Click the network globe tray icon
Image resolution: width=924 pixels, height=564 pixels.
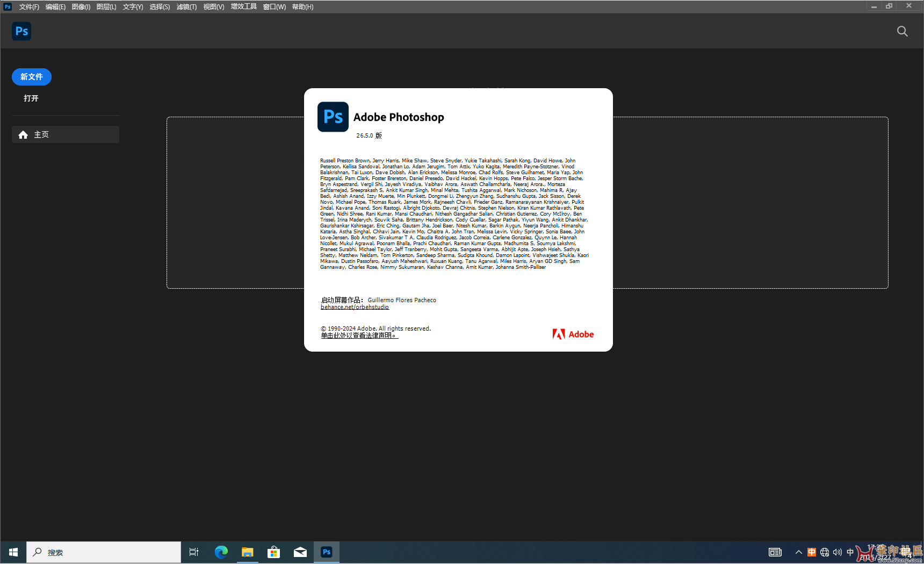tap(825, 552)
